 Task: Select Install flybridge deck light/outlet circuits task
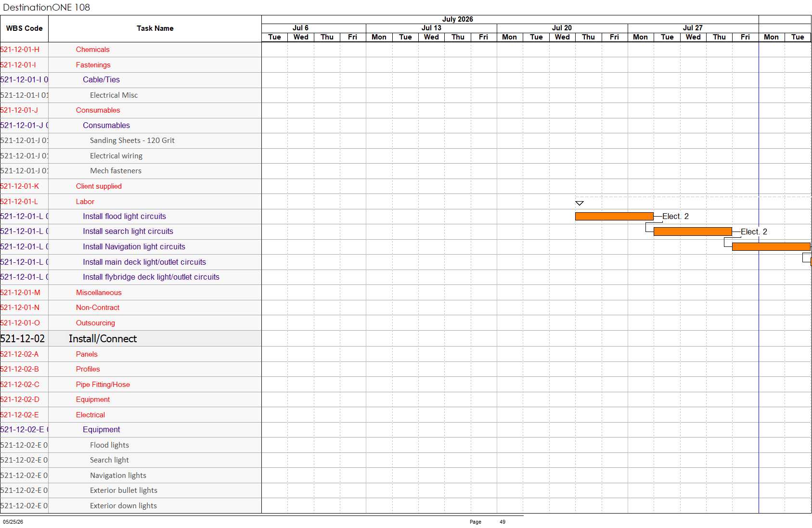[151, 277]
